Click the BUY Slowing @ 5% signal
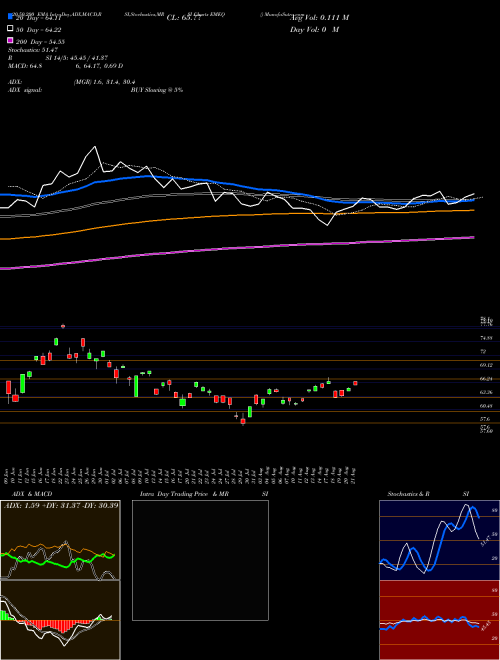 click(x=157, y=90)
